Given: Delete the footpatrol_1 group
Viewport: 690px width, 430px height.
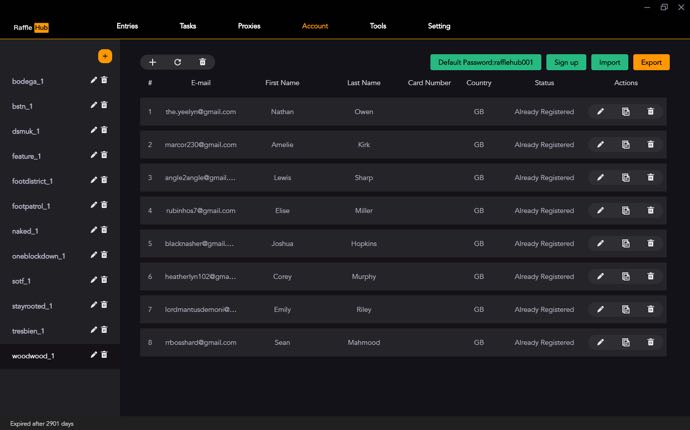Looking at the screenshot, I should point(105,205).
